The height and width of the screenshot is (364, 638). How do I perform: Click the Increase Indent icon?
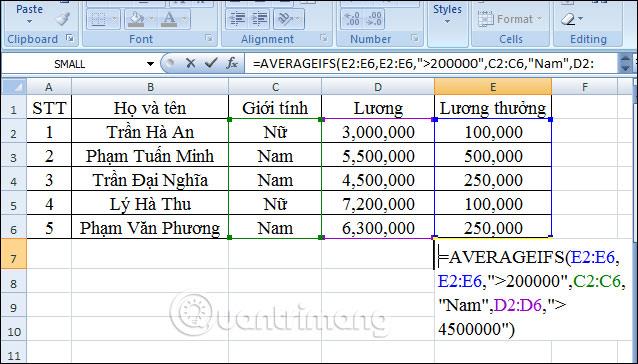(259, 19)
